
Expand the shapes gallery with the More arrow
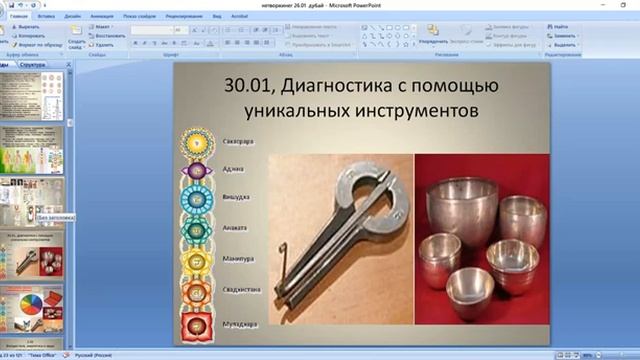coord(415,44)
